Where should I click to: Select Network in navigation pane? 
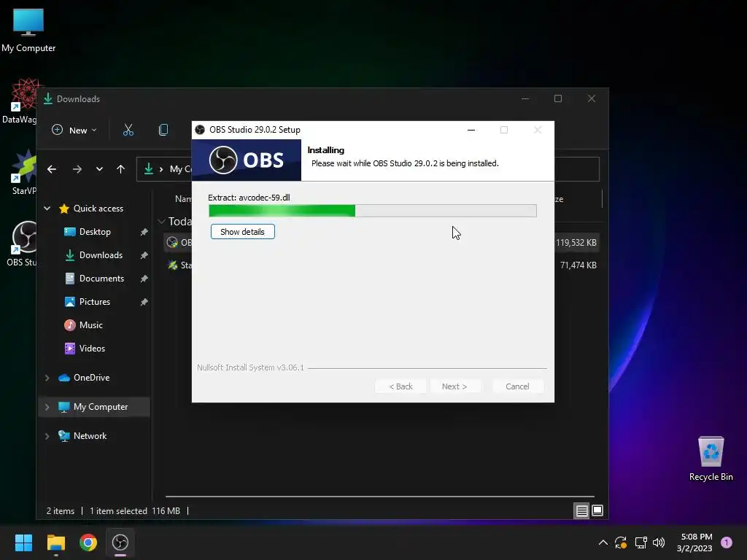tap(90, 436)
